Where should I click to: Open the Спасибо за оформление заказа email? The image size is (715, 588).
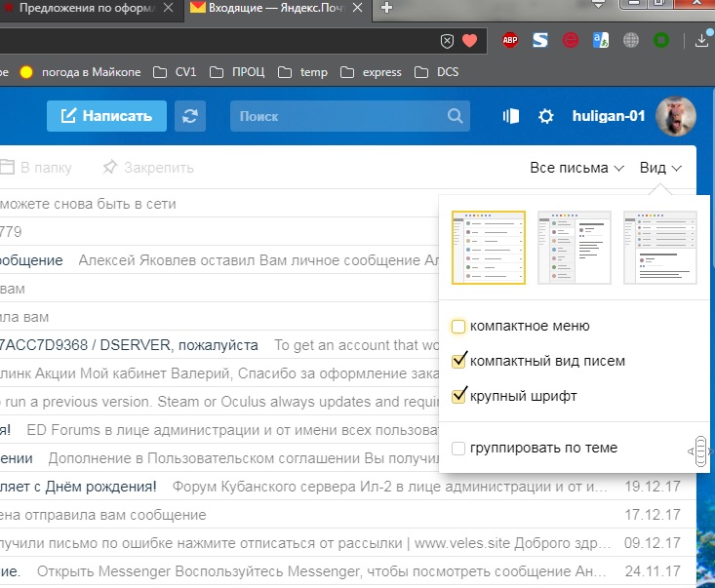click(x=218, y=373)
